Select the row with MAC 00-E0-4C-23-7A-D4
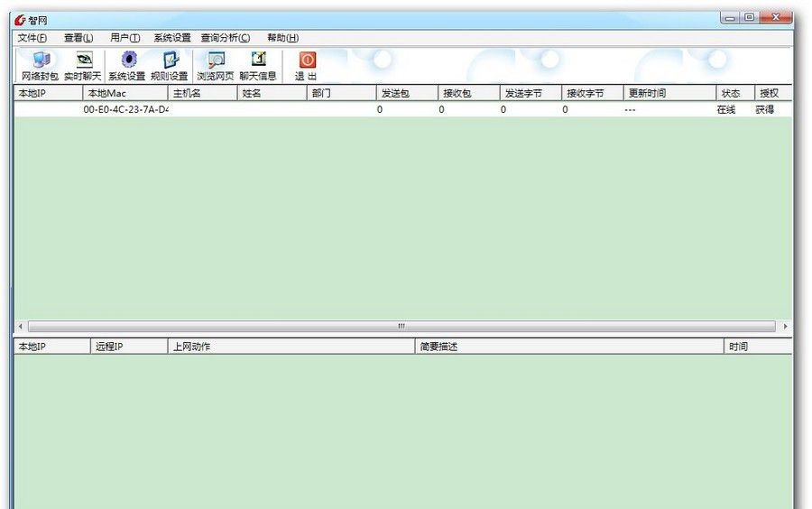 click(403, 109)
